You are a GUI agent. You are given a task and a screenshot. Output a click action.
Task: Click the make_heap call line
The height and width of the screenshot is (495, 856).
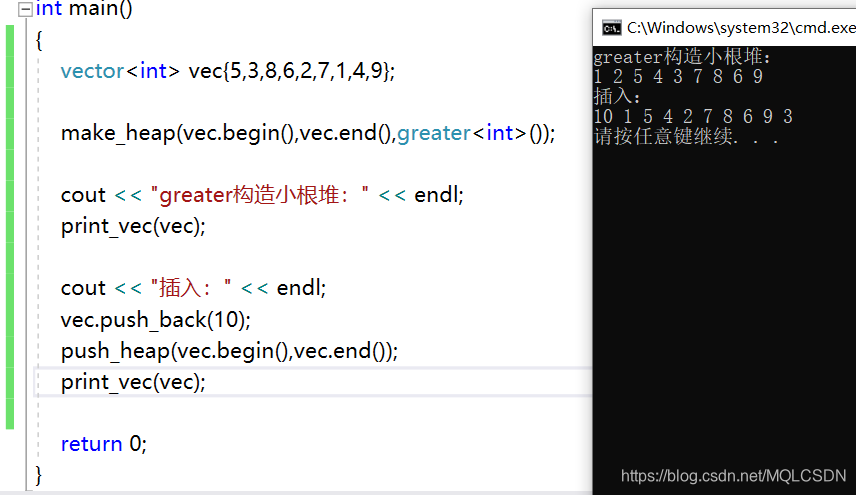click(308, 133)
